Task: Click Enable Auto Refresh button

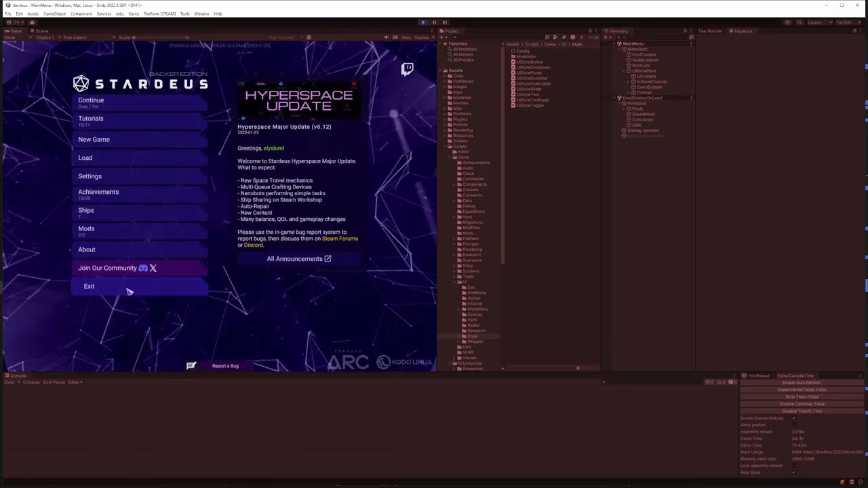Action: [x=802, y=383]
